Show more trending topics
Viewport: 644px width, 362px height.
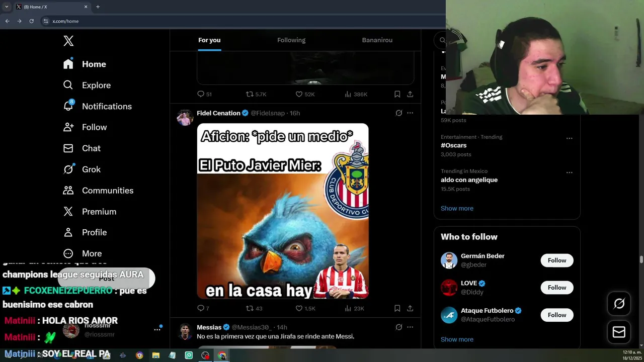[x=457, y=208]
